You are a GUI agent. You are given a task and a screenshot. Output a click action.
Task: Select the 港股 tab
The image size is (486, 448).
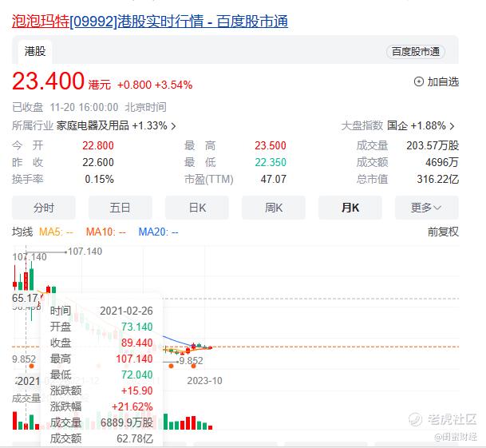pyautogui.click(x=35, y=51)
